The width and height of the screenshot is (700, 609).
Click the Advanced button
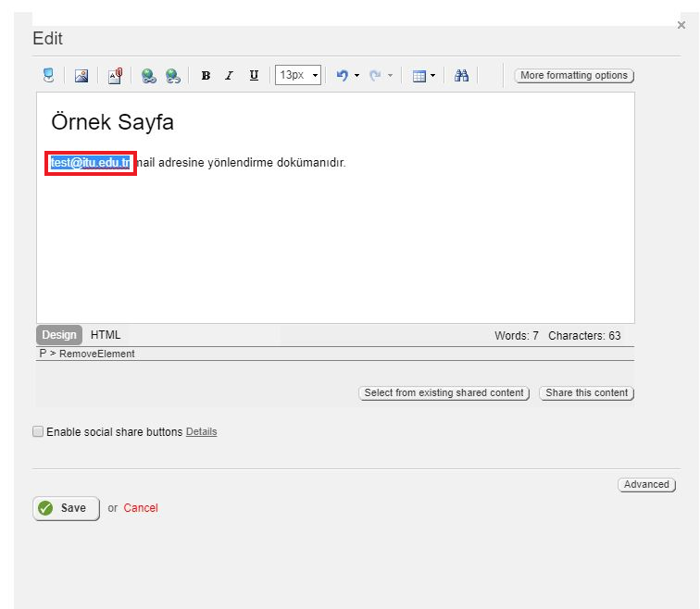pyautogui.click(x=646, y=485)
